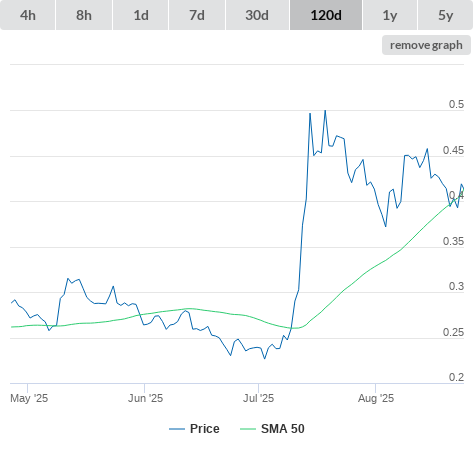Click the price peak near 0.5

tap(325, 111)
